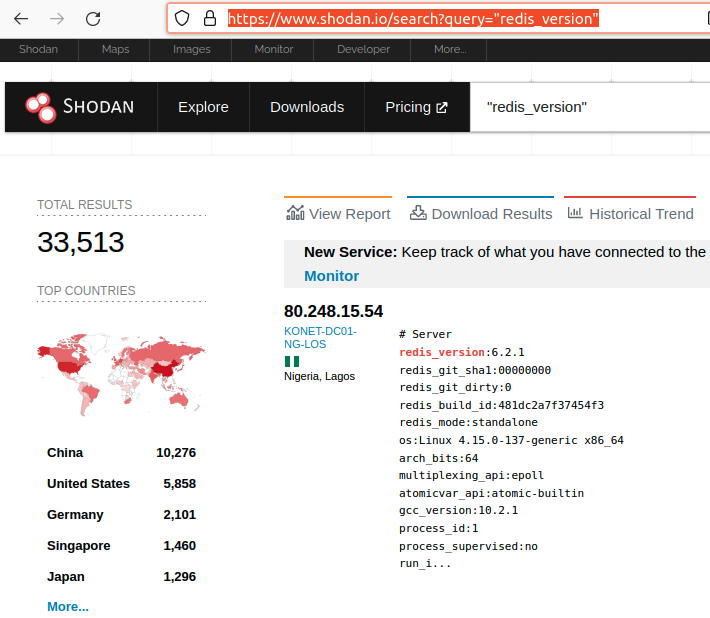Image resolution: width=710 pixels, height=618 pixels.
Task: Click the Germany count 2,101
Action: click(x=180, y=515)
